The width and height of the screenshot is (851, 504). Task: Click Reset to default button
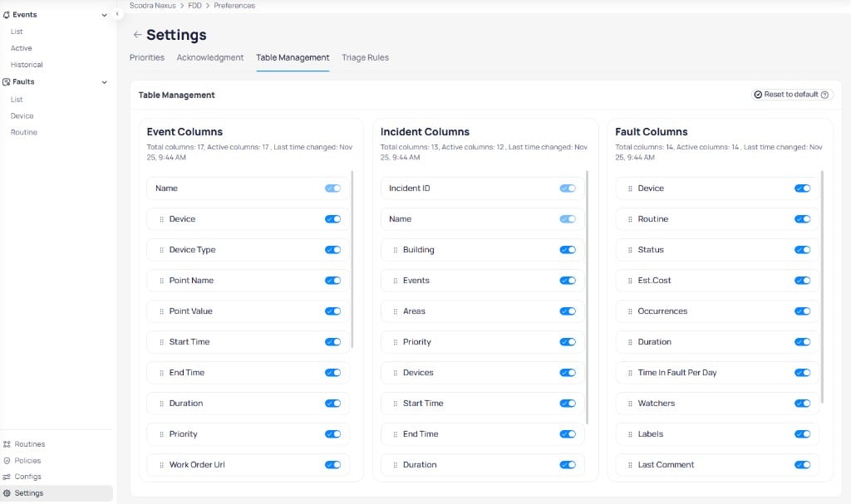point(792,95)
